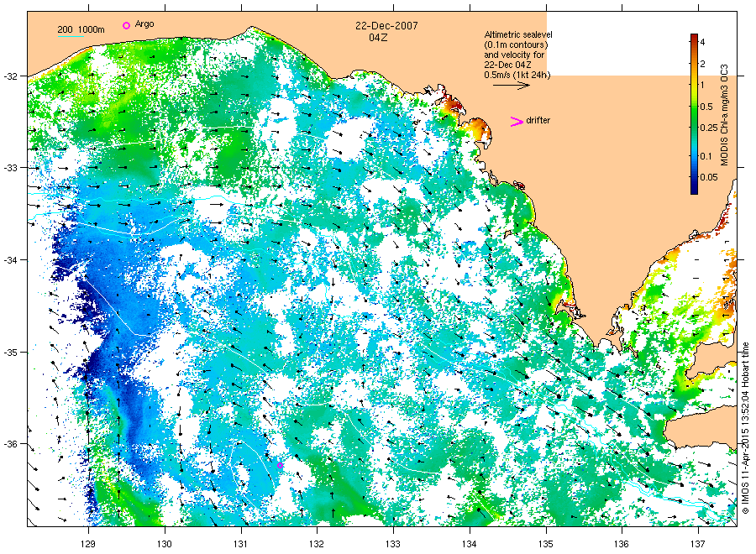Click the latitude label '-35'
756x554 pixels.
[11, 353]
